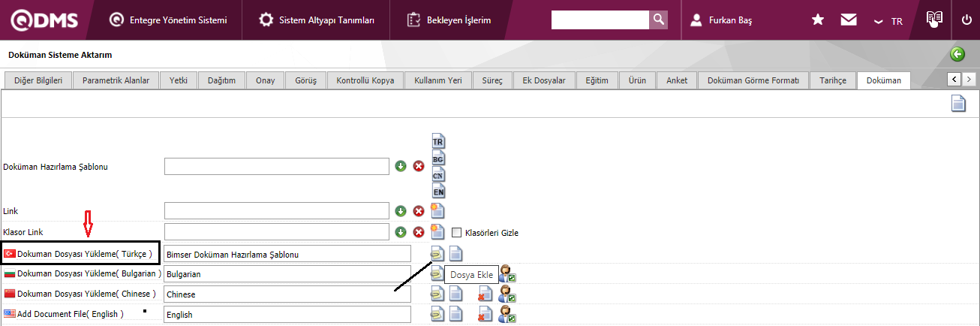Click the Link input field
Viewport: 980px width, 326px height.
pyautogui.click(x=277, y=211)
